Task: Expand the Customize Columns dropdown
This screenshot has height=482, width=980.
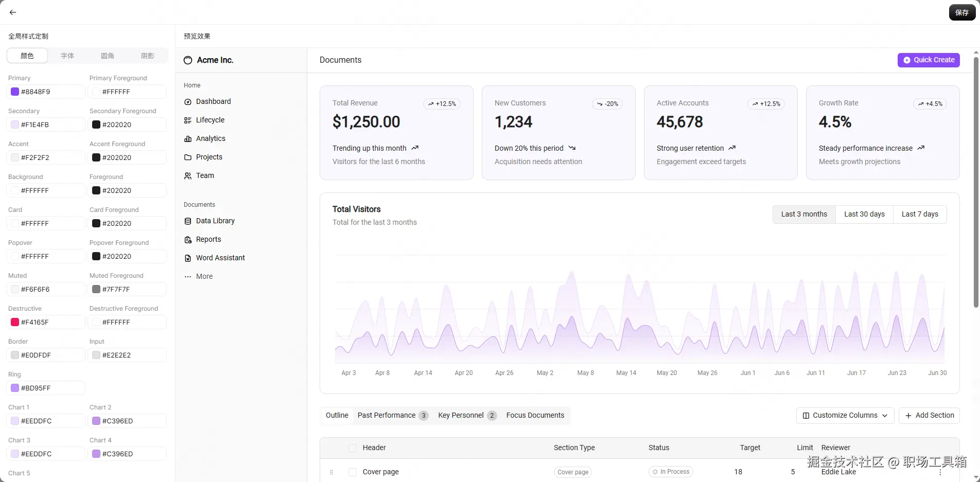Action: 845,416
